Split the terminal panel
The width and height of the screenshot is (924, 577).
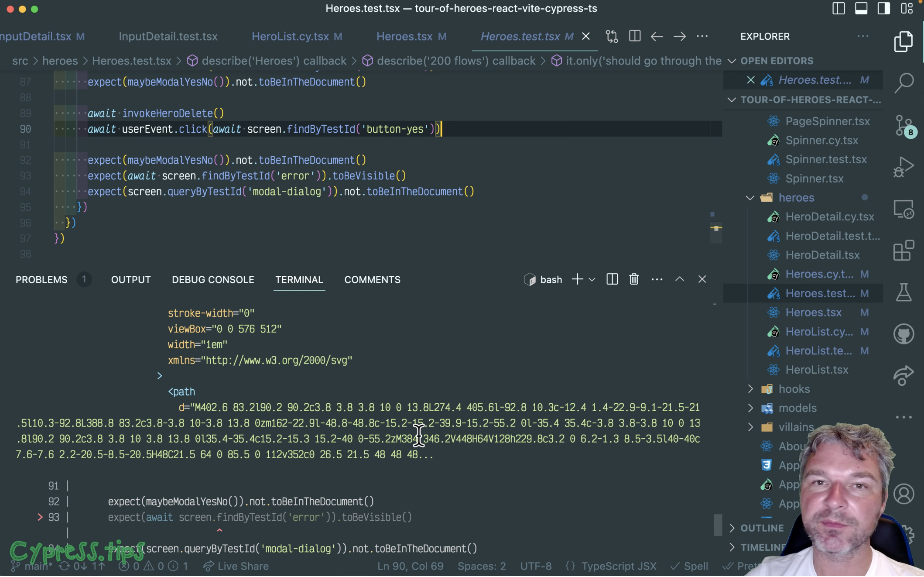612,279
